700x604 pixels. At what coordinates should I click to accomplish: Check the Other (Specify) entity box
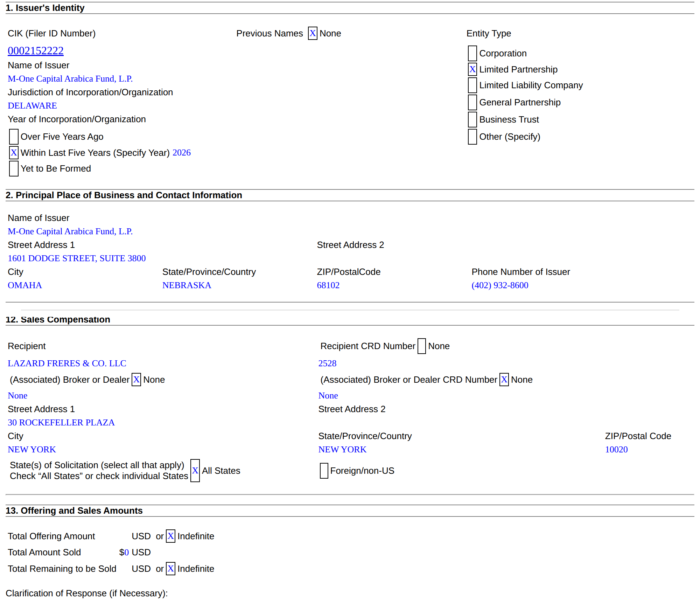pos(472,137)
